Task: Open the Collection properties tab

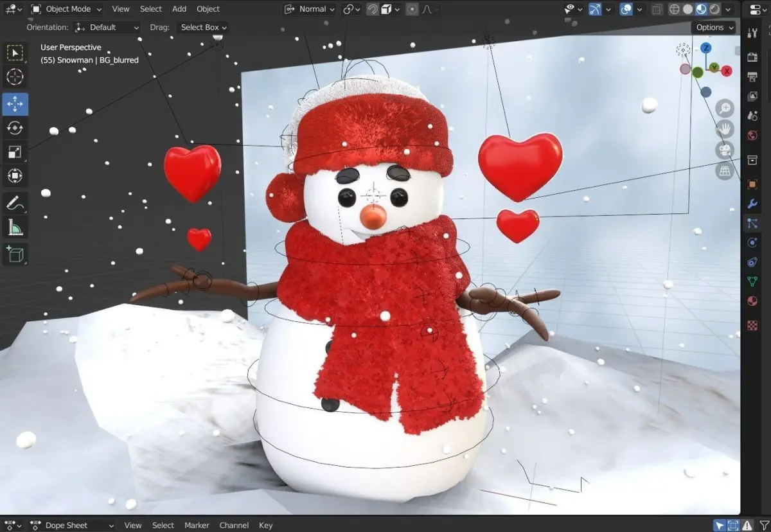Action: (x=752, y=160)
